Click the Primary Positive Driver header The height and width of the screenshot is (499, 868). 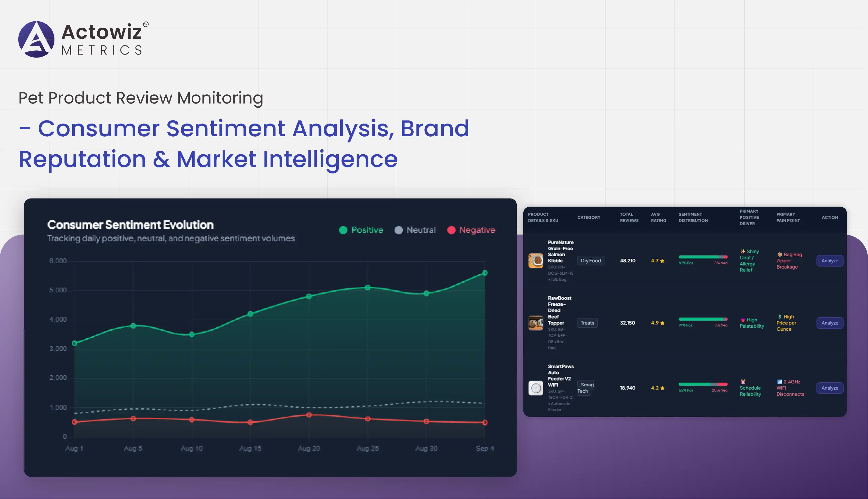click(x=749, y=217)
